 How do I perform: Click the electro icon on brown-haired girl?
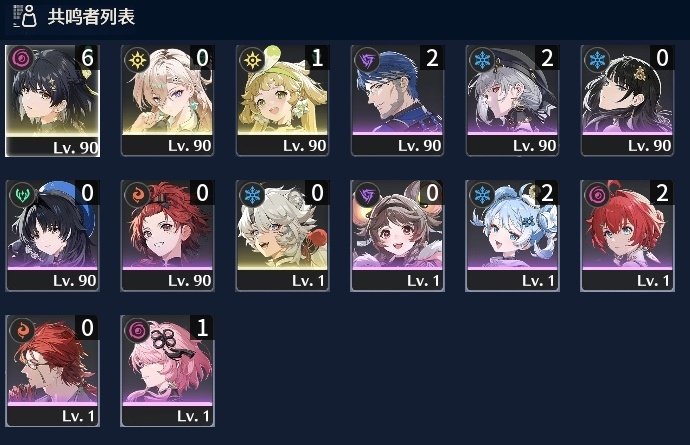(x=367, y=195)
